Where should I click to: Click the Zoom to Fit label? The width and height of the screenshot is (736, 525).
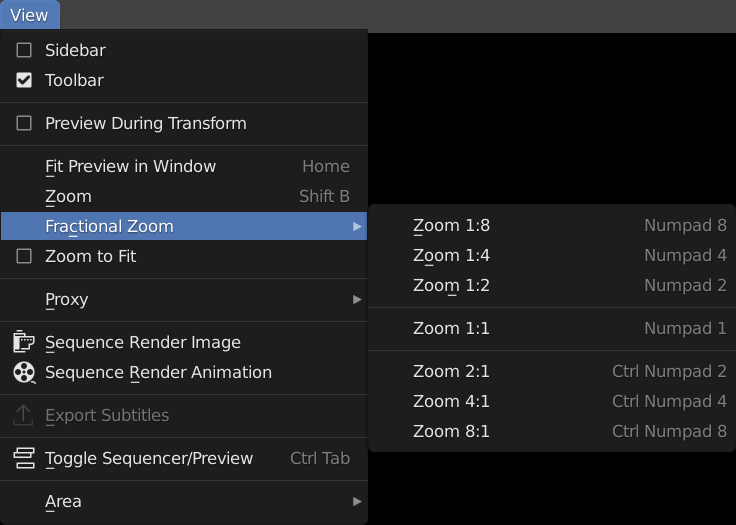click(x=91, y=256)
